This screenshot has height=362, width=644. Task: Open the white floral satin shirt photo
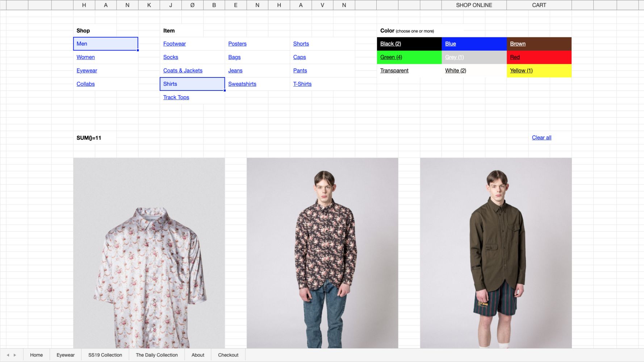[149, 253]
